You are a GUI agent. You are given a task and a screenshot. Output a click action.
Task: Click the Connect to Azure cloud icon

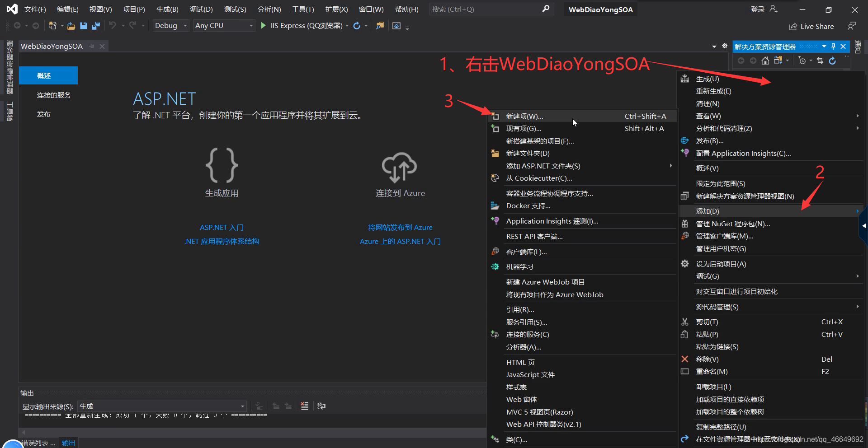point(400,167)
